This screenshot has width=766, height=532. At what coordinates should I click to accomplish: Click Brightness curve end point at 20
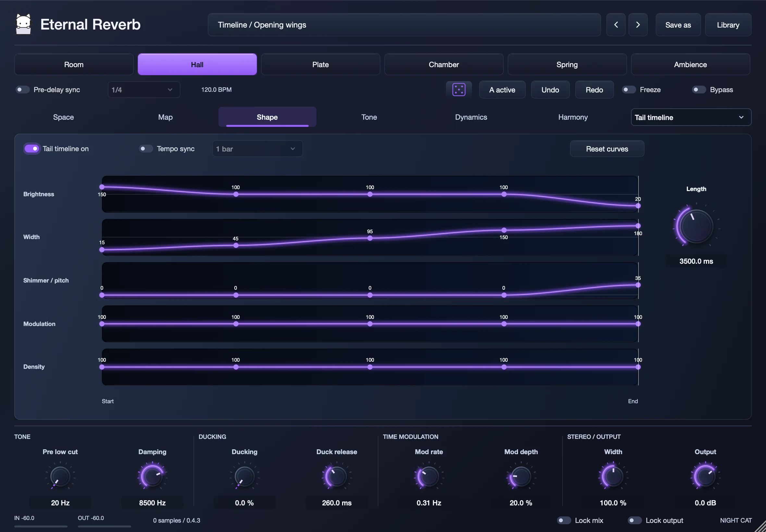(638, 206)
